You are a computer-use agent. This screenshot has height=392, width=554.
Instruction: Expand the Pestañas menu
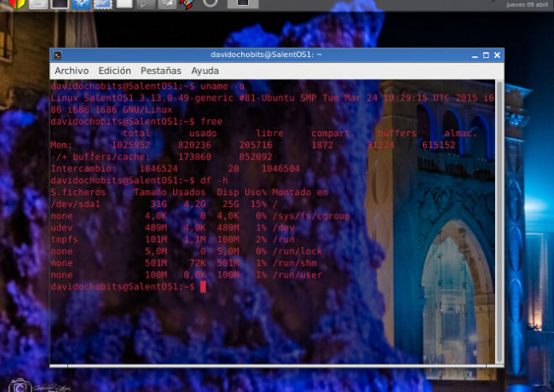[x=161, y=71]
